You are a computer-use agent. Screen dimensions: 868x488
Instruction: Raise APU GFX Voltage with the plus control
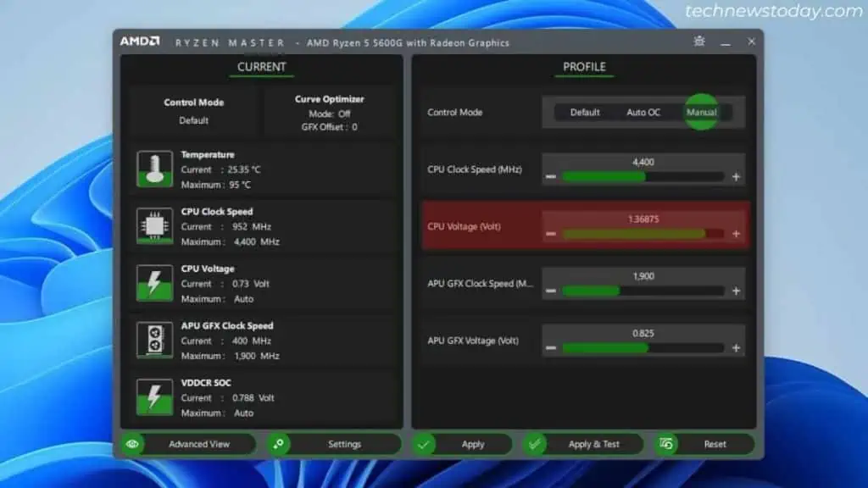[x=736, y=347]
